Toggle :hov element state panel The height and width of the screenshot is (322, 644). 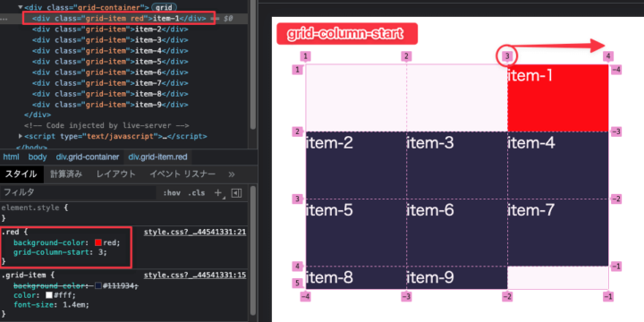(172, 193)
